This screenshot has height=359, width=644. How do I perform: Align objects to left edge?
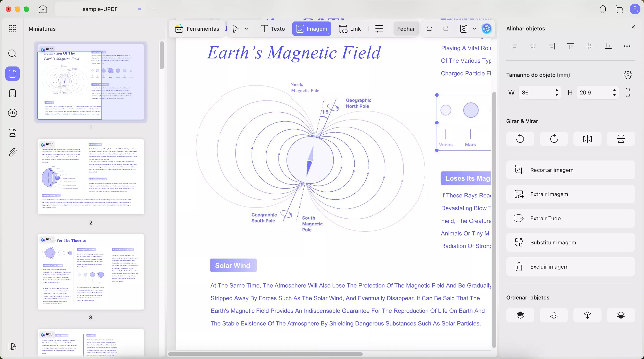pos(514,46)
